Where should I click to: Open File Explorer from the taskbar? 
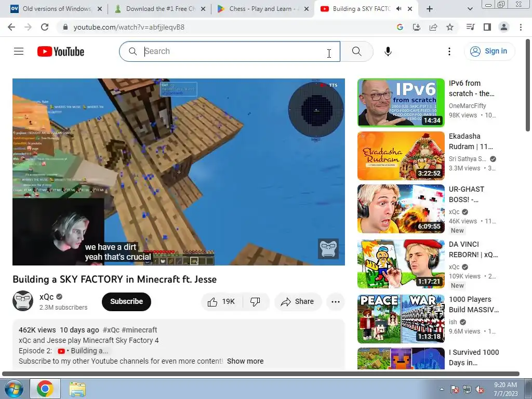(x=77, y=389)
